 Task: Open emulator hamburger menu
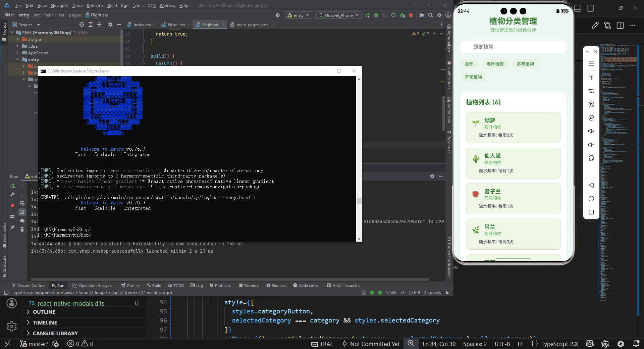(591, 64)
